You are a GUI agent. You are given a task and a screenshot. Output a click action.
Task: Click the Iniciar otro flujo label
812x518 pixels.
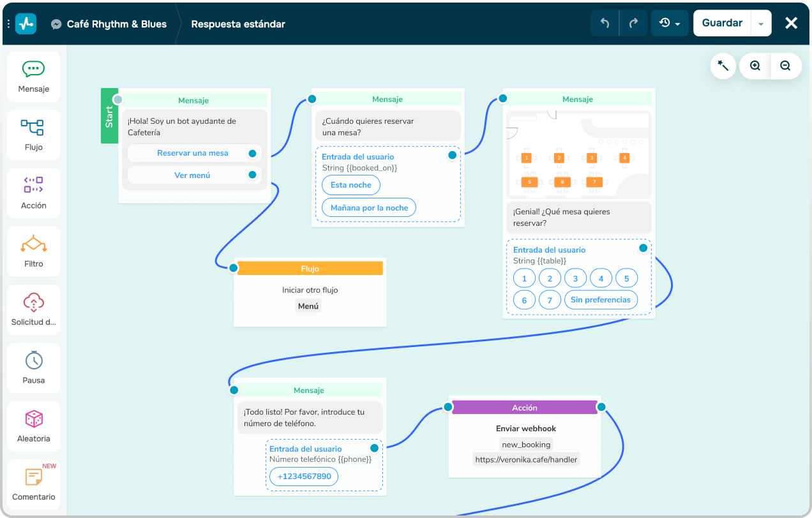tap(310, 290)
